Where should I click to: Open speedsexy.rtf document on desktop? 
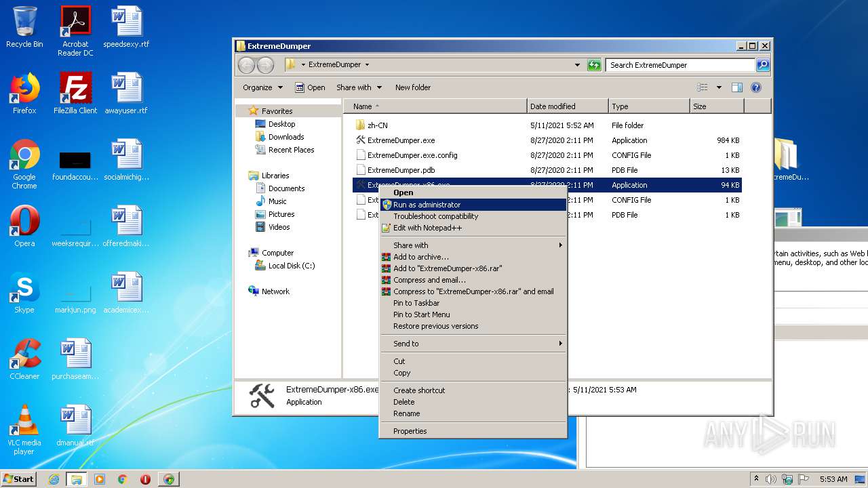[126, 27]
